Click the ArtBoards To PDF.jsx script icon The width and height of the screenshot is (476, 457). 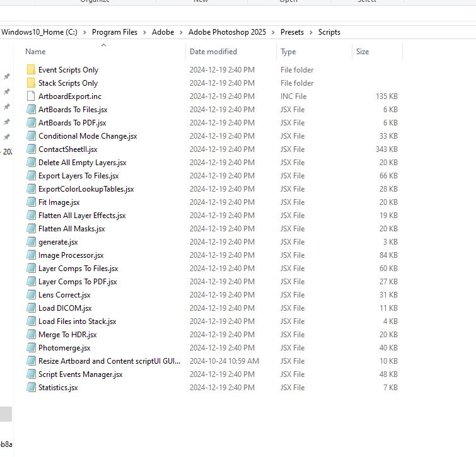(x=31, y=122)
